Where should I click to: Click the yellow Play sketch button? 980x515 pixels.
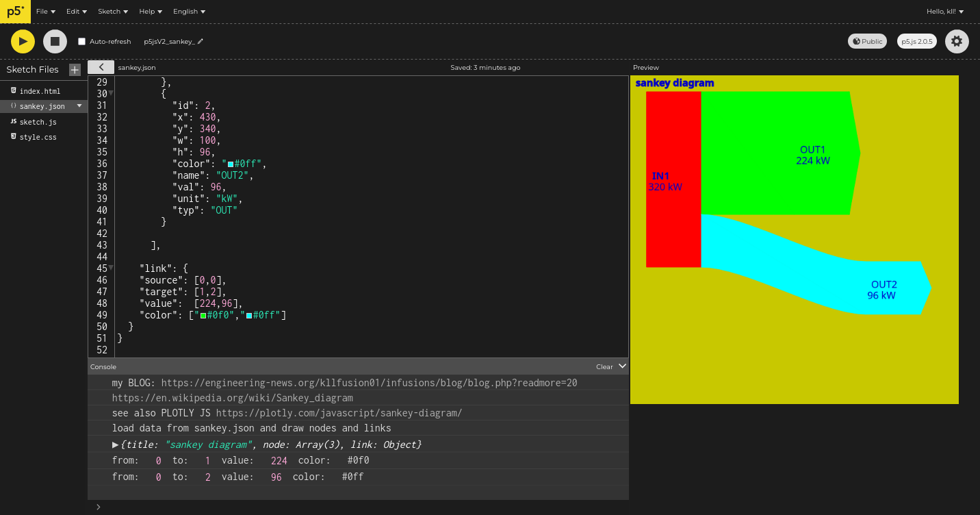coord(23,41)
